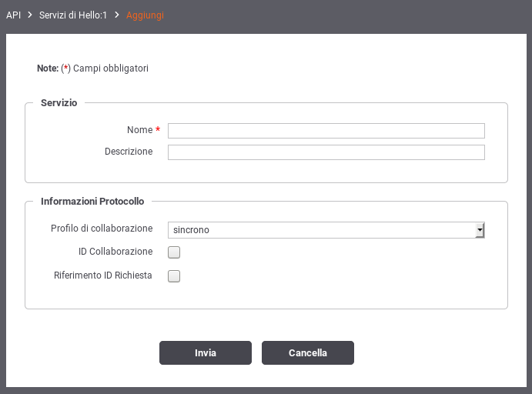
Task: Open the Profilo di collaborazione dropdown
Action: (x=326, y=230)
